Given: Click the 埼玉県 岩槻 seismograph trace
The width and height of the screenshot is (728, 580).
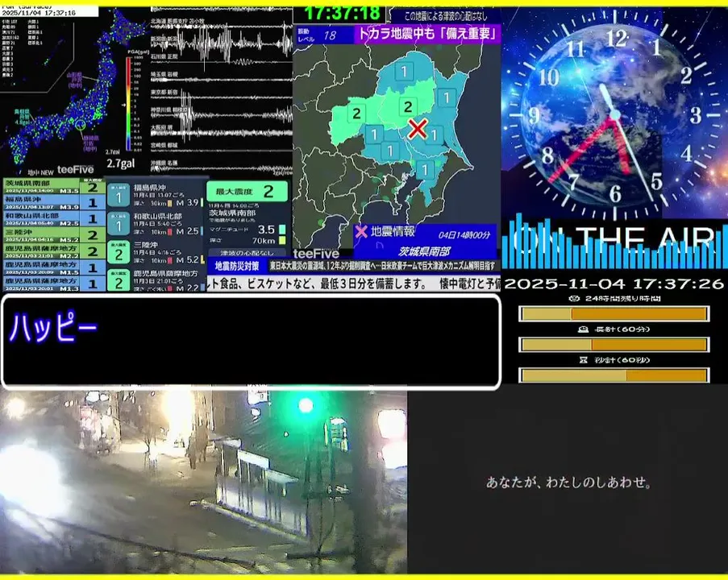Looking at the screenshot, I should (222, 78).
